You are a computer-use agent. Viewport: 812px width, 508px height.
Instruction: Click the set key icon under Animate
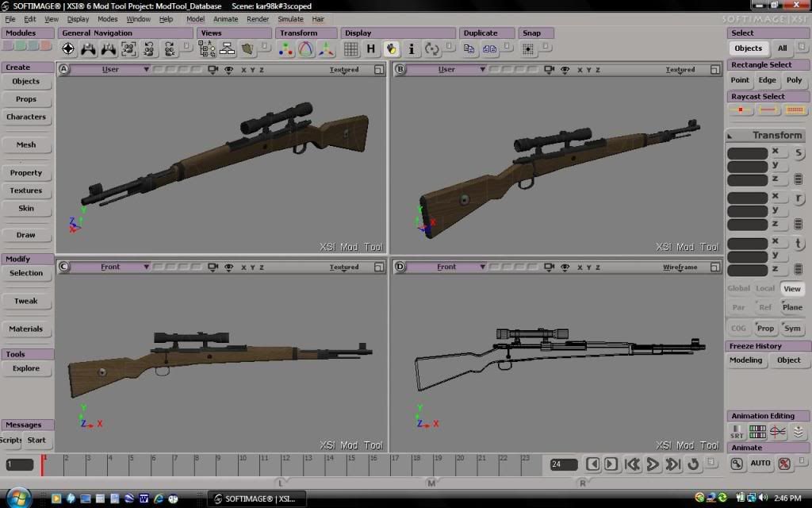point(737,464)
